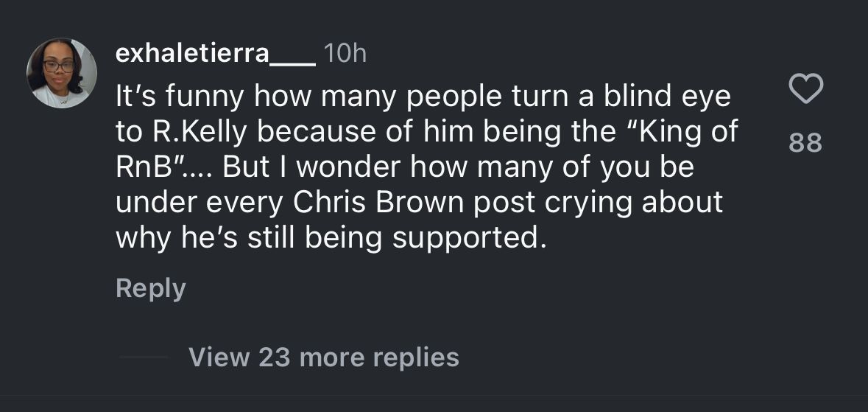Open the exhaletierra___ username link
This screenshot has height=412, width=868.
coord(215,54)
